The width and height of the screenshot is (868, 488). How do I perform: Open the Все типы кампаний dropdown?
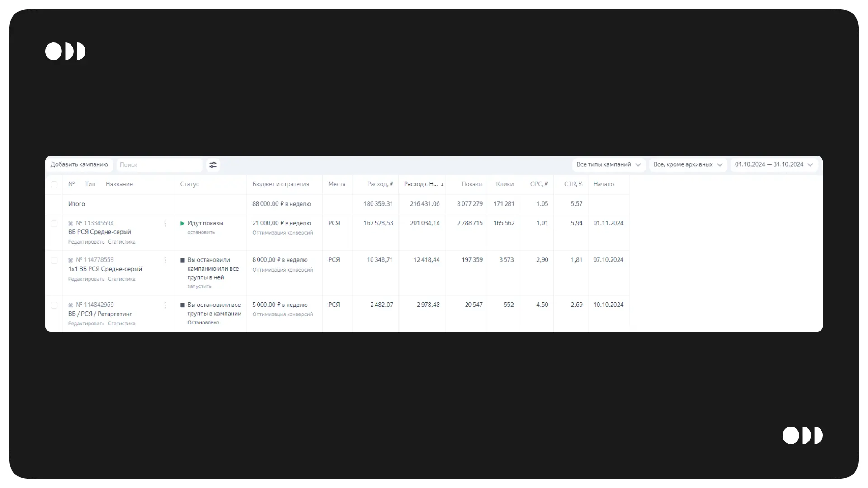[x=608, y=165]
